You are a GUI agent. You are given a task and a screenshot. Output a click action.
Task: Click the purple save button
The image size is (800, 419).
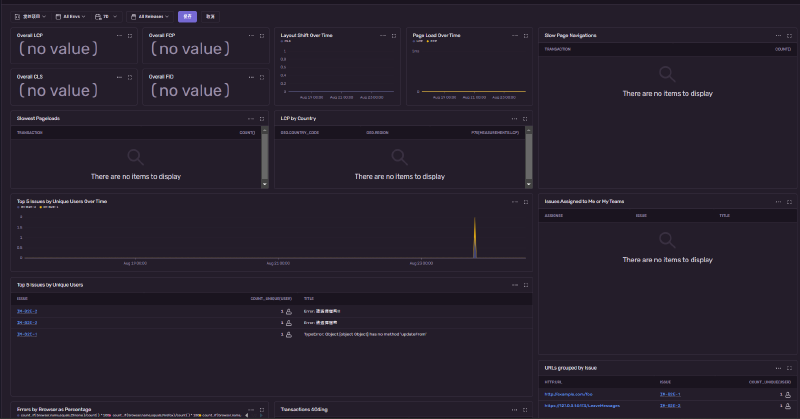[x=187, y=17]
